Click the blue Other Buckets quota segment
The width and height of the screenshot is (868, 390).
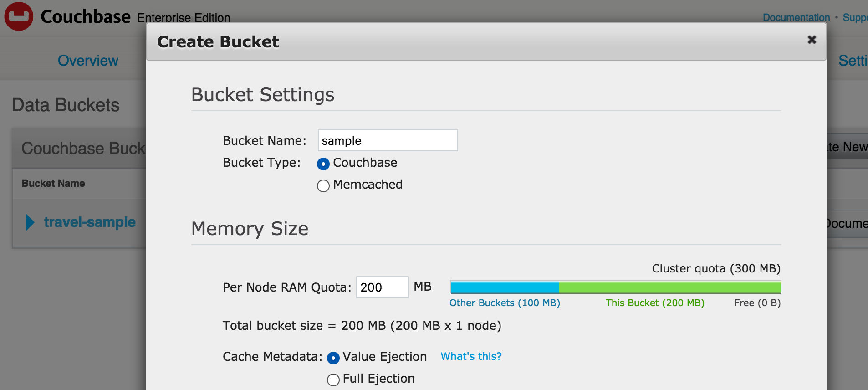pos(505,287)
